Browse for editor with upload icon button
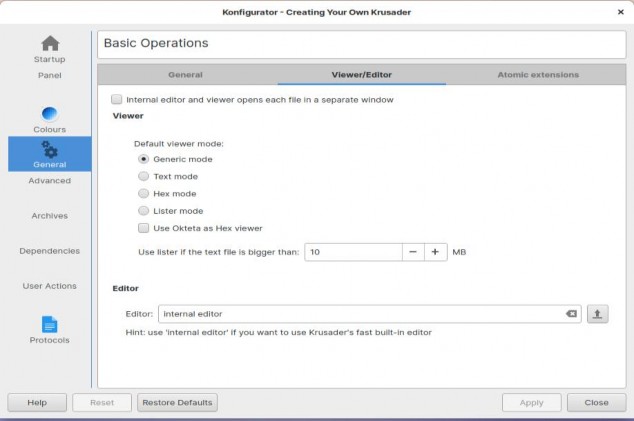 tap(597, 314)
